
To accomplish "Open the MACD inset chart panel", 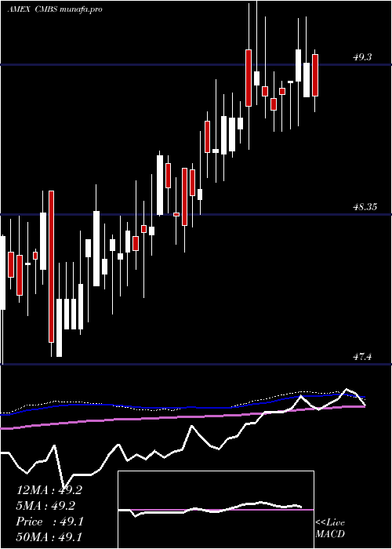I will 216,510.
